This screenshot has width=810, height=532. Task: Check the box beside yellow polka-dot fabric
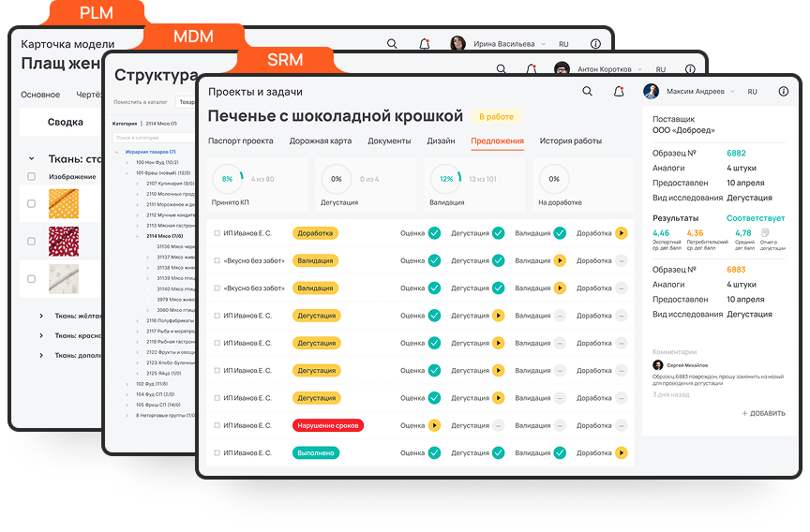coord(31,203)
